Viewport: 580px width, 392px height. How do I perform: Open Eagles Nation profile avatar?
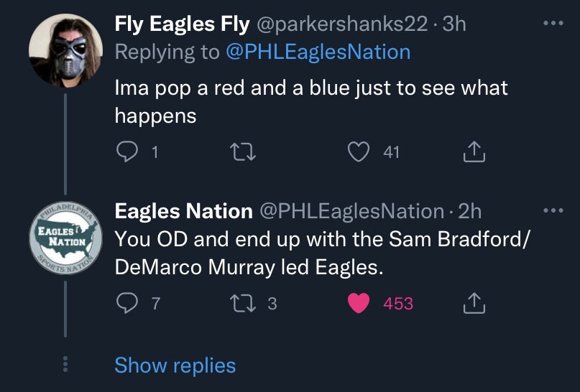click(65, 239)
